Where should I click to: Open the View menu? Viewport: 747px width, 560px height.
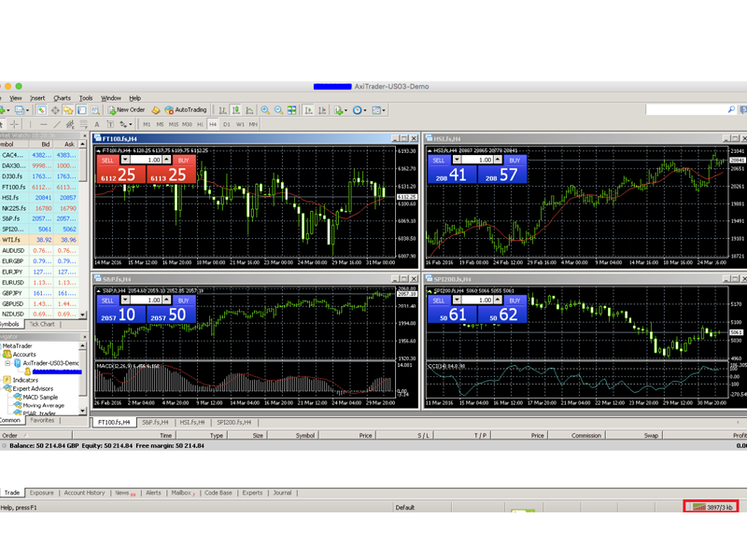(16, 98)
